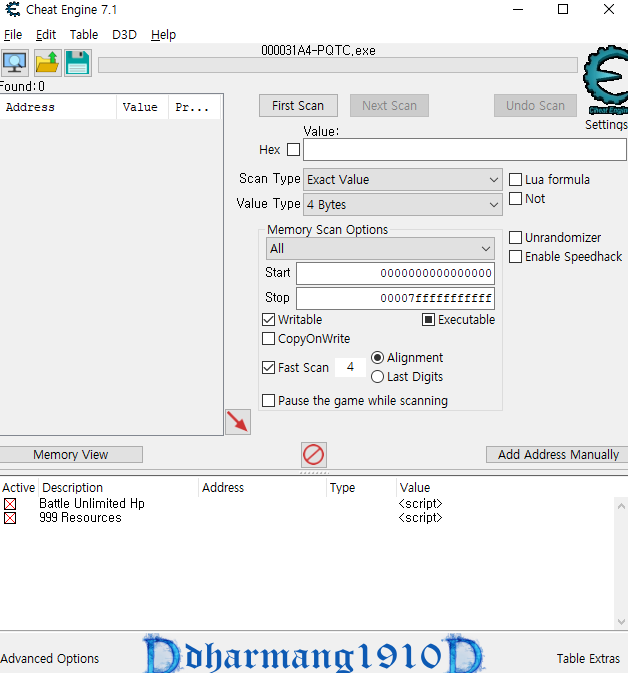The height and width of the screenshot is (673, 628).
Task: Select the 999 Resources entry
Action: click(80, 518)
